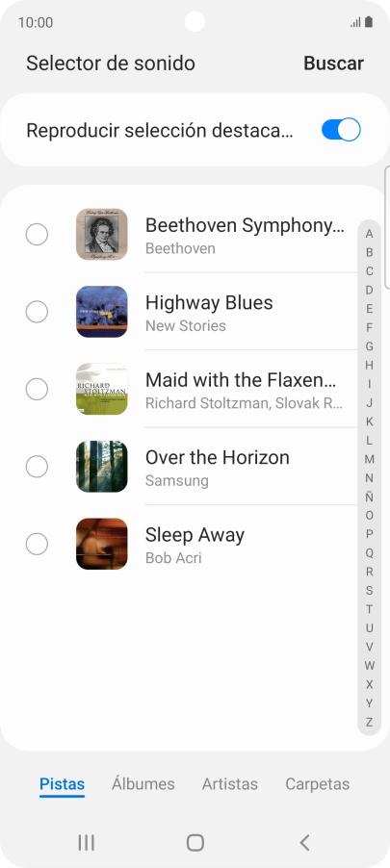Tap the home navigation icon
The image size is (390, 868).
click(x=195, y=843)
